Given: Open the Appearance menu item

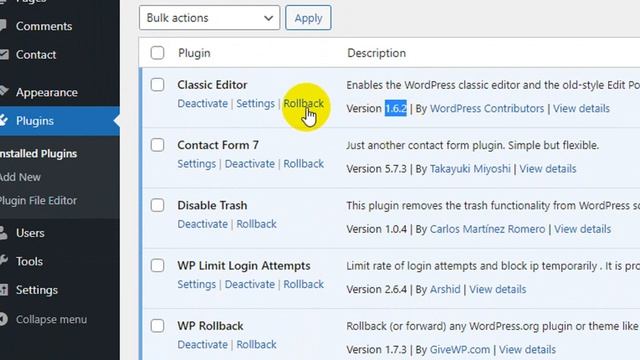Looking at the screenshot, I should click(x=47, y=92).
